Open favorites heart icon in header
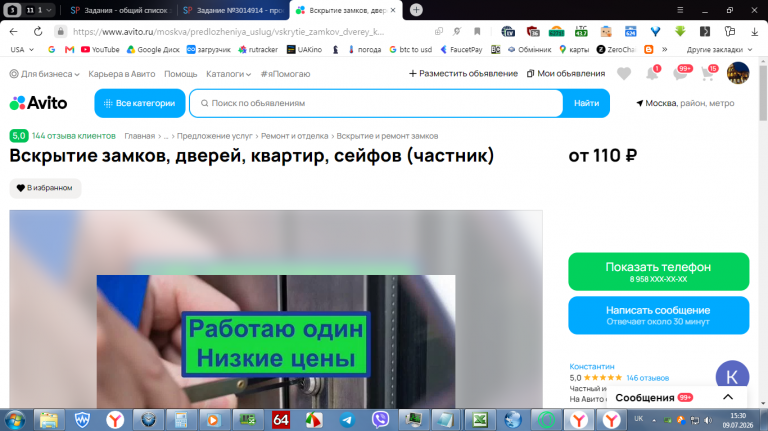This screenshot has height=431, width=768. coord(624,73)
